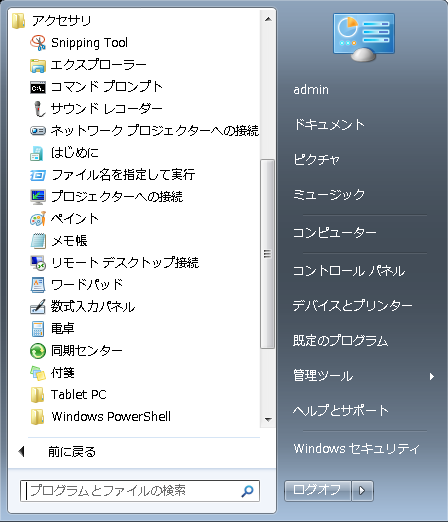Open the 数式入力パネル pen icon
448x522 pixels.
click(x=38, y=307)
